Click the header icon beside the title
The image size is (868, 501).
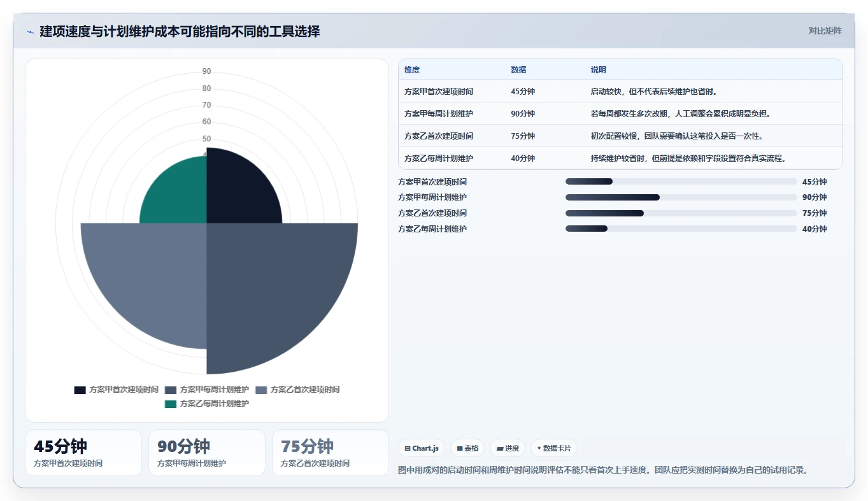30,31
